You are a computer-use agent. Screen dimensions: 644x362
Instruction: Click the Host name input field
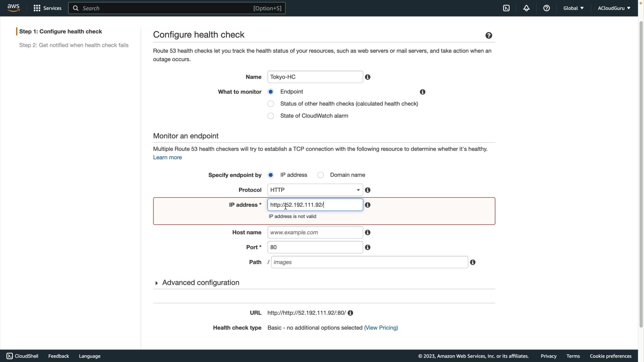click(315, 233)
